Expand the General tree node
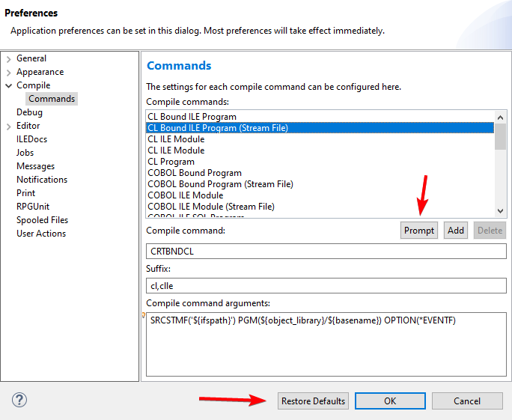The height and width of the screenshot is (420, 512). pyautogui.click(x=8, y=58)
